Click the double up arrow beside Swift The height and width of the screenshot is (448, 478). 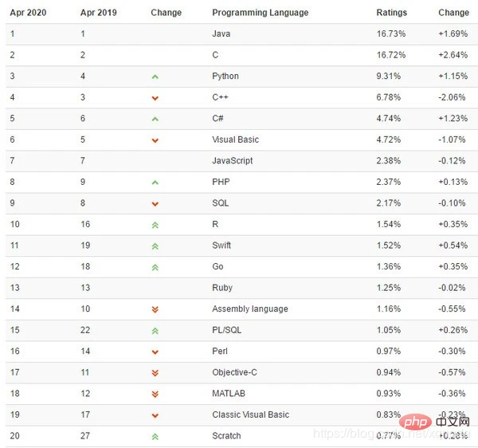155,246
